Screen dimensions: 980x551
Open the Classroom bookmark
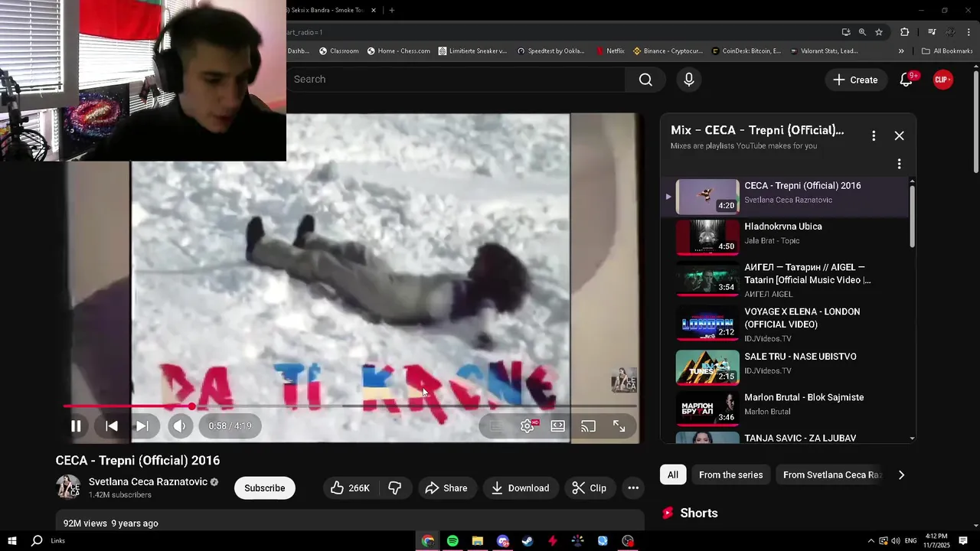click(339, 51)
